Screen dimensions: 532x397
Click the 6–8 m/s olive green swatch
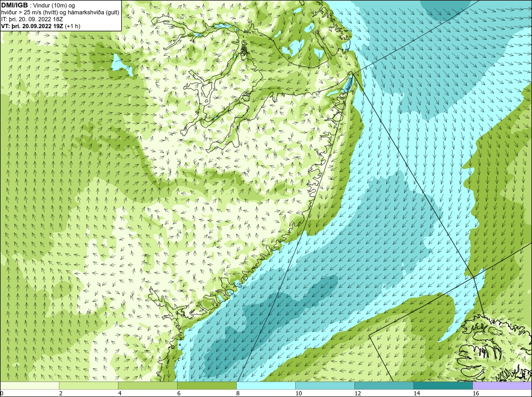pyautogui.click(x=206, y=386)
